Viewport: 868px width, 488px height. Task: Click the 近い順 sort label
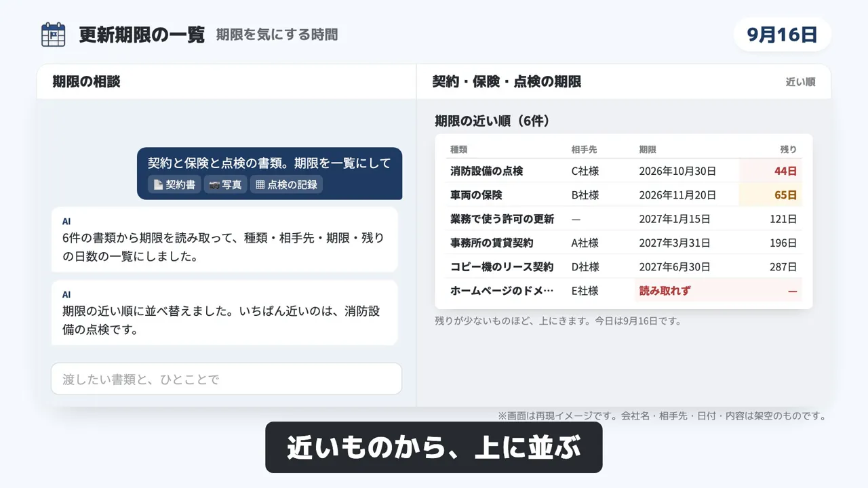pos(800,82)
